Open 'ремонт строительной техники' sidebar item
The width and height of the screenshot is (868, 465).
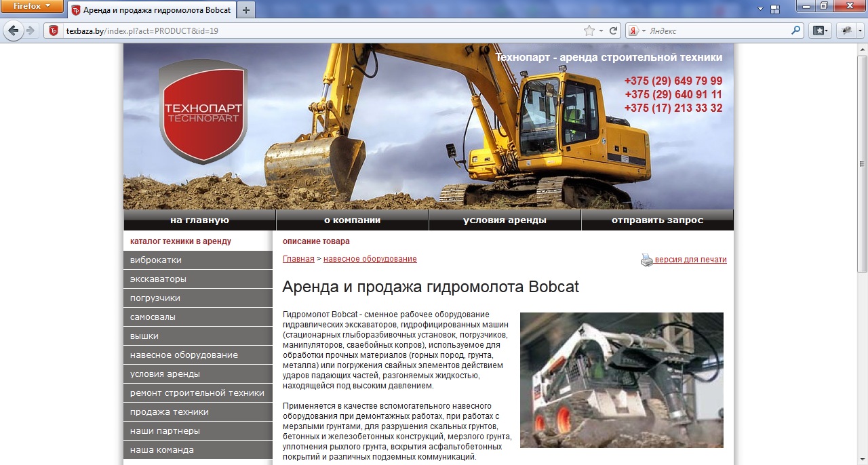coord(198,393)
